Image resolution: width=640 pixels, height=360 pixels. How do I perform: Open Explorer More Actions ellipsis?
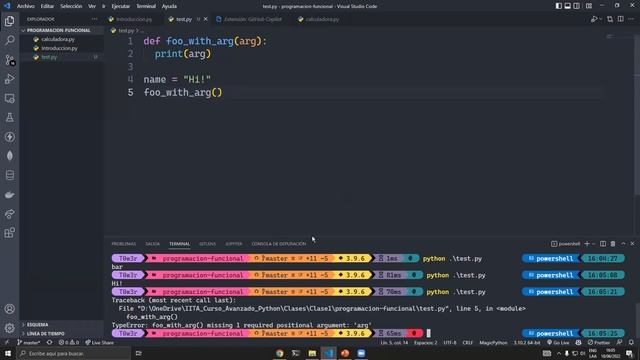(x=94, y=19)
